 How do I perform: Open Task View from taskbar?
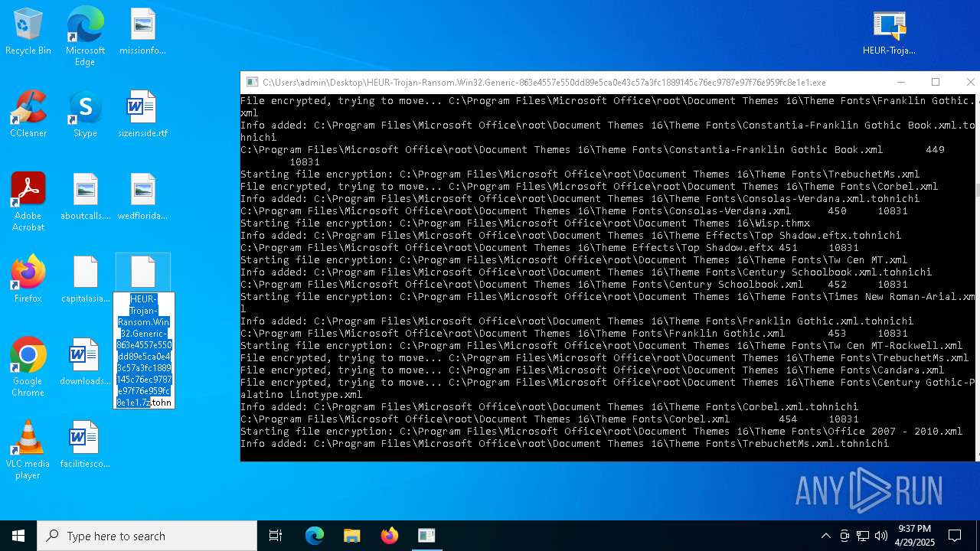coord(276,536)
